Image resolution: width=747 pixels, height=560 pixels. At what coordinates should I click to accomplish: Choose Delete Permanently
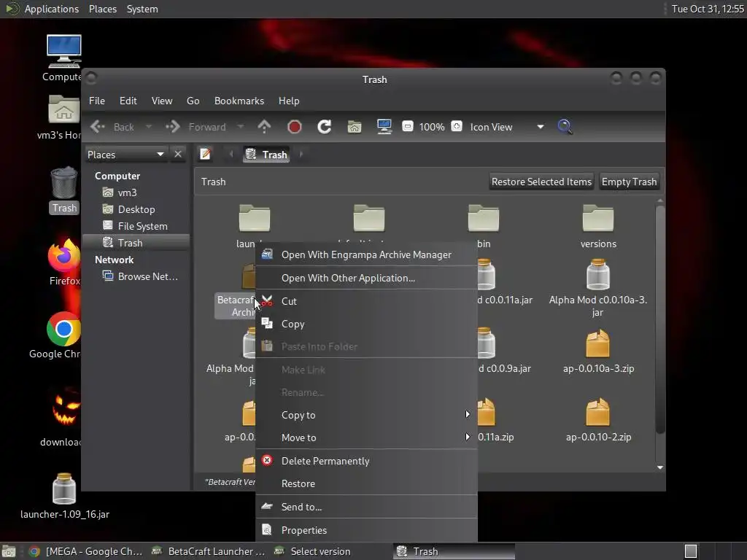click(367, 461)
